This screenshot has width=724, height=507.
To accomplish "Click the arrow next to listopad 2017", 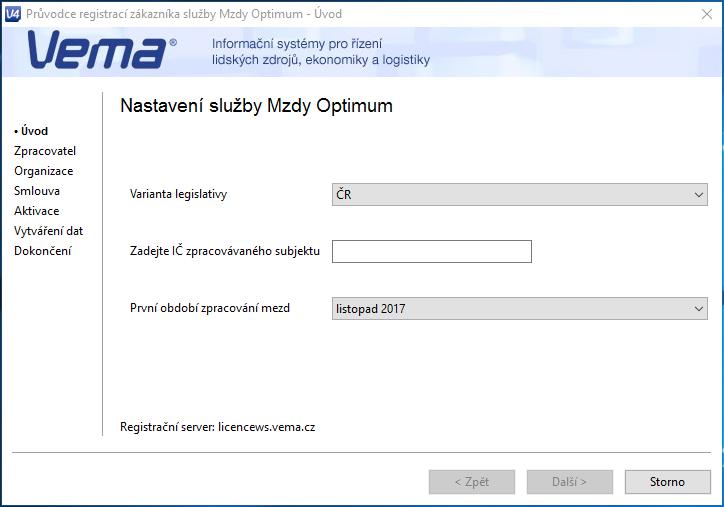I will click(699, 308).
